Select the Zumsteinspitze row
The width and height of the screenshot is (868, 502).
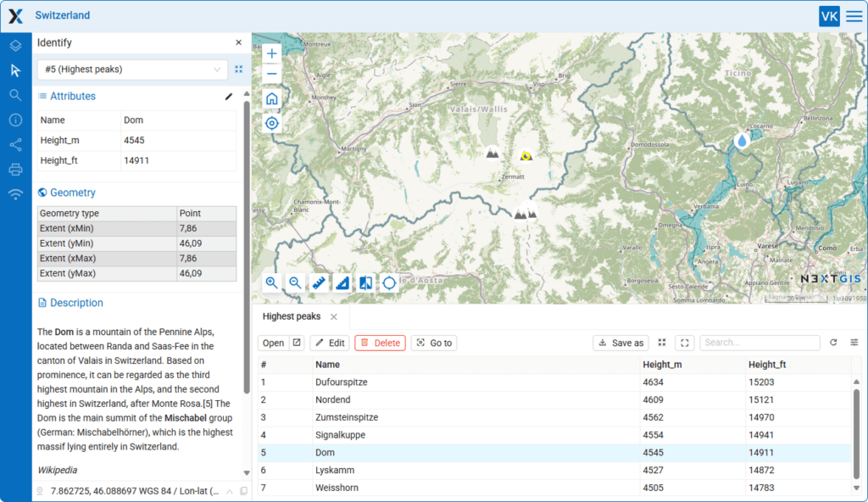pyautogui.click(x=554, y=418)
